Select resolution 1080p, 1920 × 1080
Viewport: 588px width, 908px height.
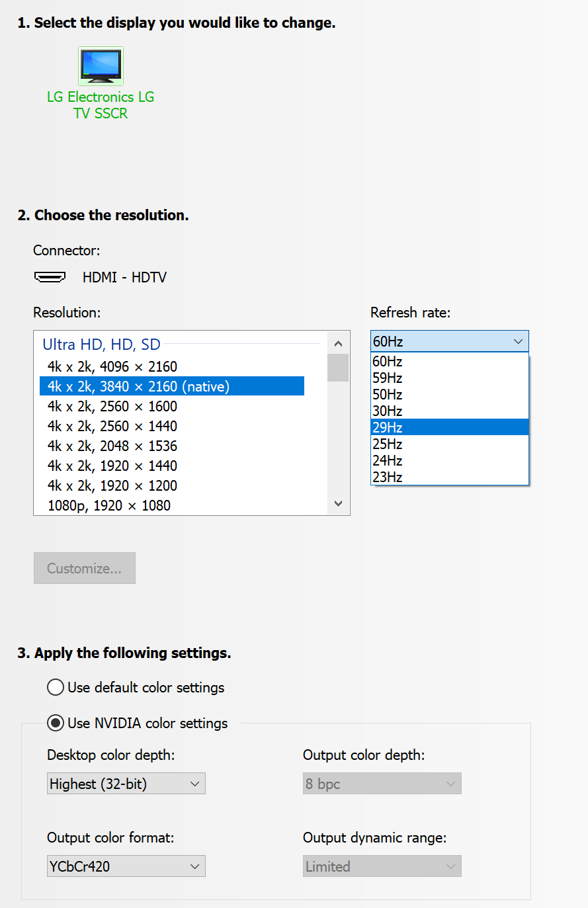[x=172, y=505]
